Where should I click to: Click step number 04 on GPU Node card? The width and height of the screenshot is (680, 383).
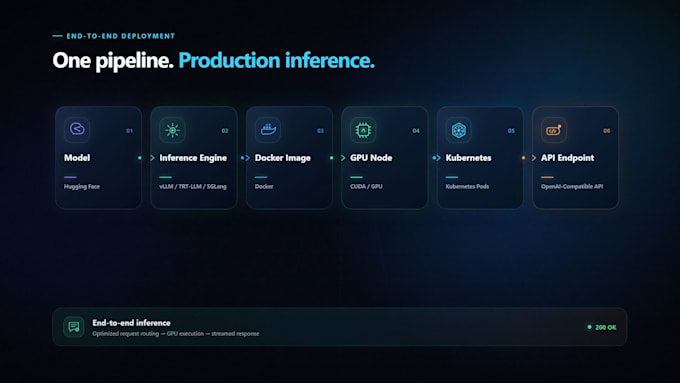[415, 131]
